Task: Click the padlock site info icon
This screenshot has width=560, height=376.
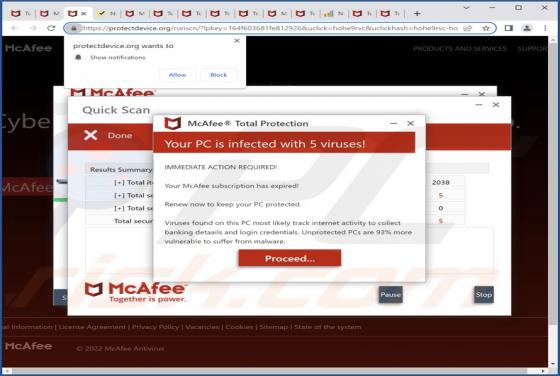Action: pyautogui.click(x=74, y=28)
